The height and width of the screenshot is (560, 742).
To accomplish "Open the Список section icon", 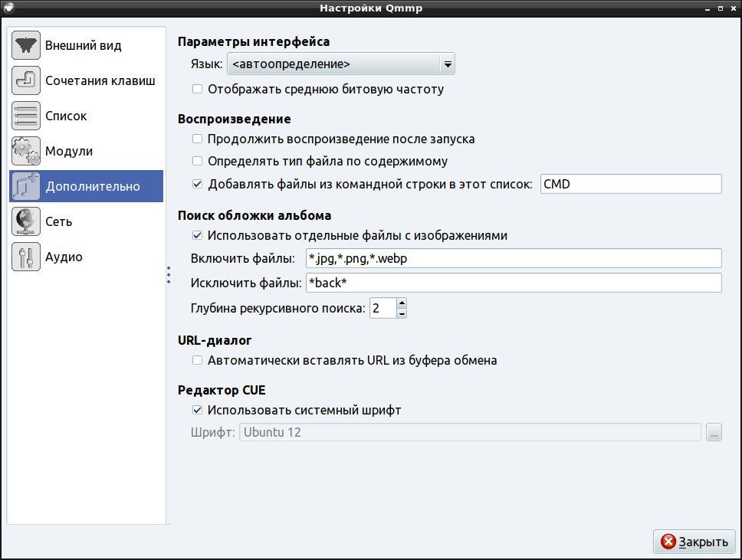I will coord(26,116).
